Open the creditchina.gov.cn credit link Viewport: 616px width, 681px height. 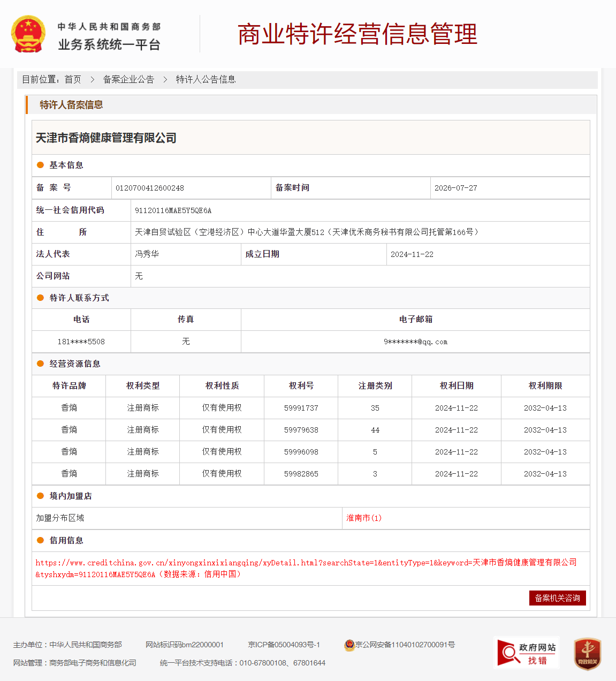pos(306,568)
